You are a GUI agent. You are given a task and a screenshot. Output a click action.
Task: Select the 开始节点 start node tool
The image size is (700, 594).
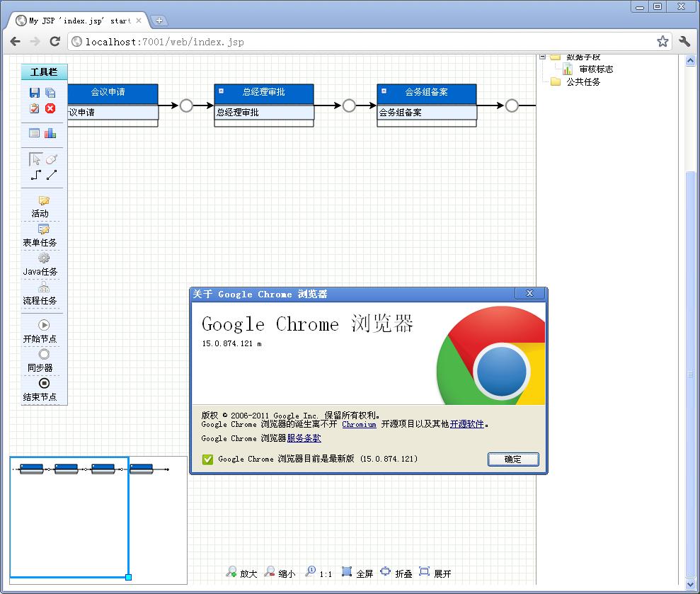40,331
